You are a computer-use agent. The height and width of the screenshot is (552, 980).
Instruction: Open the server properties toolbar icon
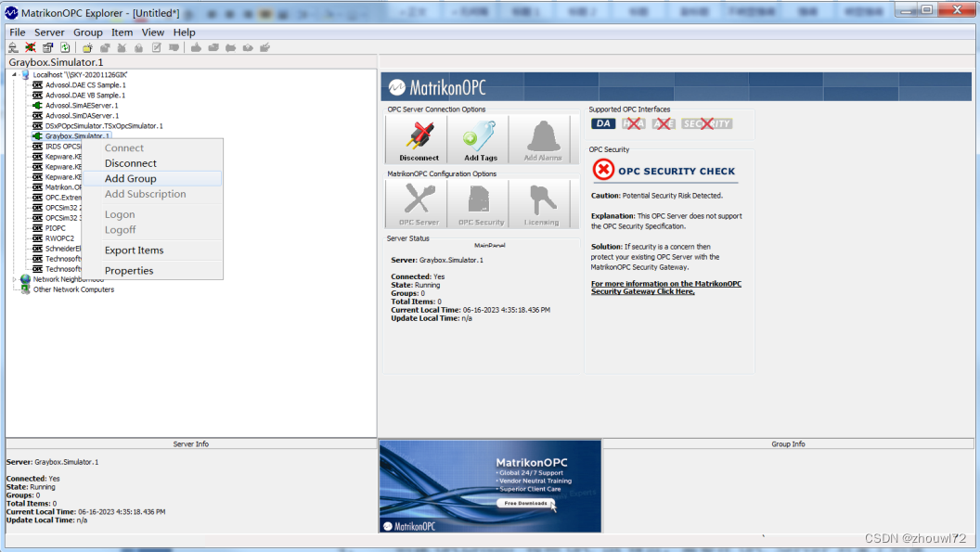(47, 47)
